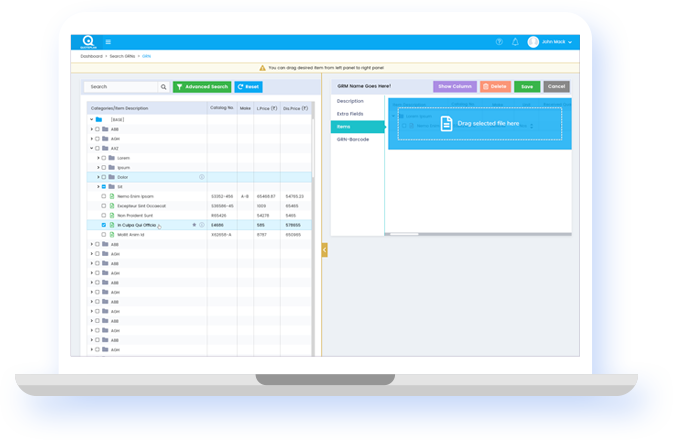Viewport: 673px width, 440px height.
Task: Check the Mollit Anim Id item
Action: tap(104, 235)
